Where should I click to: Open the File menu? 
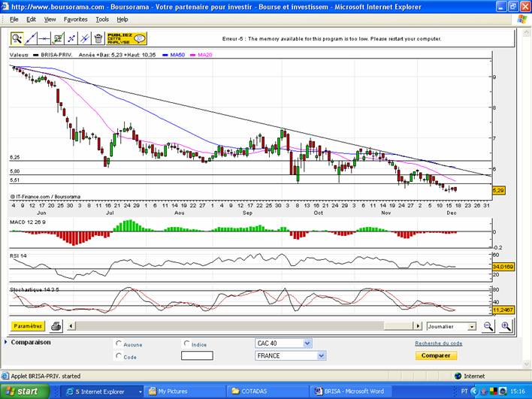14,20
